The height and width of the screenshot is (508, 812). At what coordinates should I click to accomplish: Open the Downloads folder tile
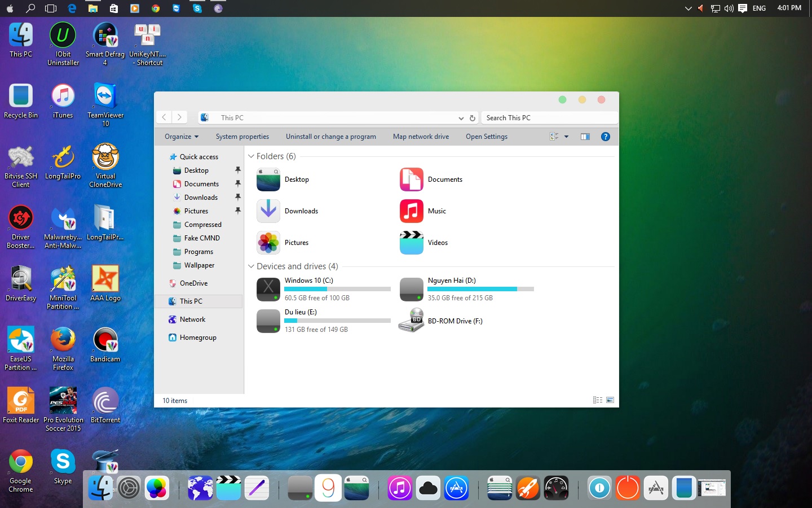coord(288,211)
